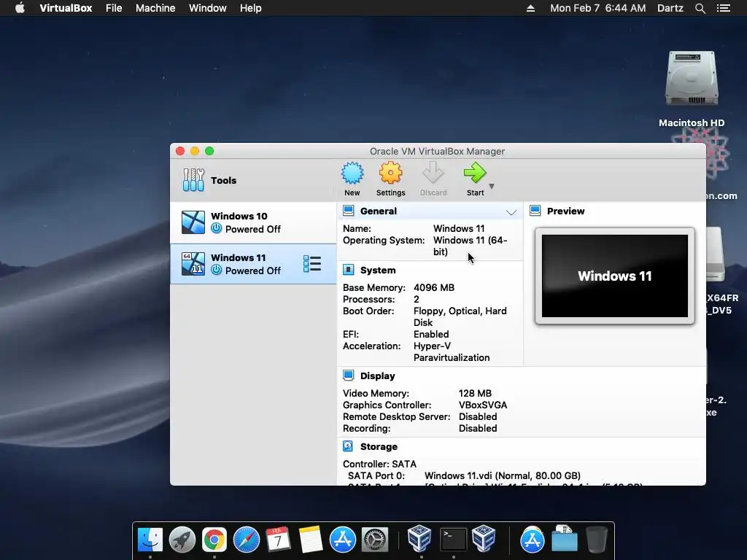Click the Storage section disk icon
The height and width of the screenshot is (560, 747).
tap(348, 446)
